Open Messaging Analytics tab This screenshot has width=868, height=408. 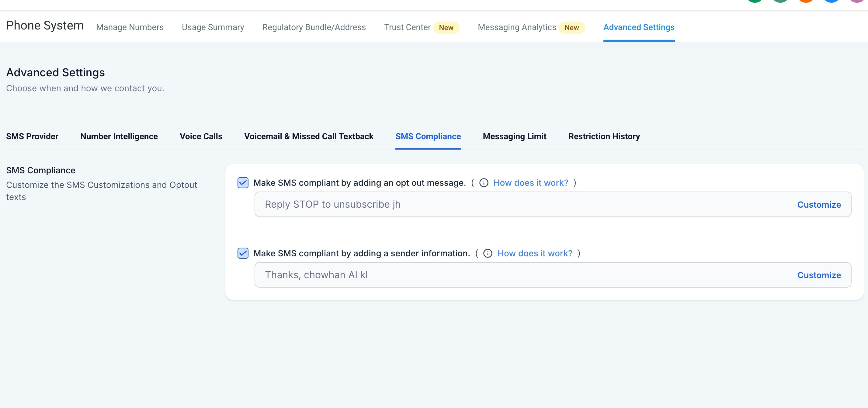click(x=516, y=27)
